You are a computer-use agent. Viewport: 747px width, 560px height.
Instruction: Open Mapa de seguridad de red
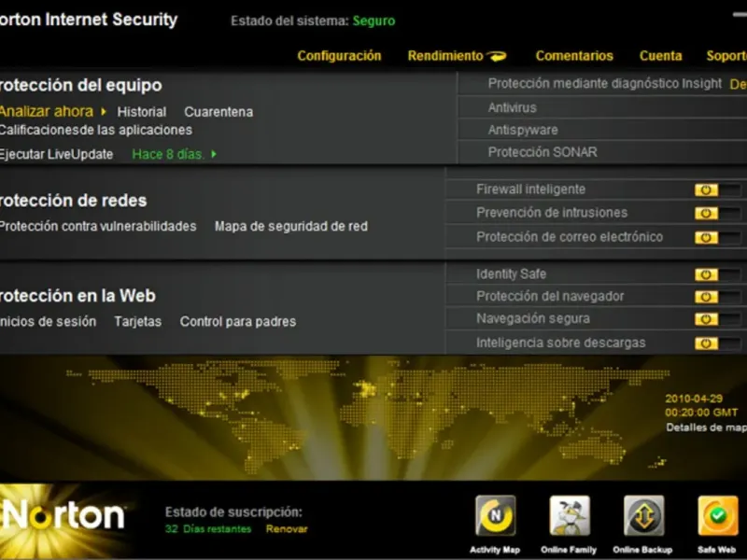[x=291, y=226]
